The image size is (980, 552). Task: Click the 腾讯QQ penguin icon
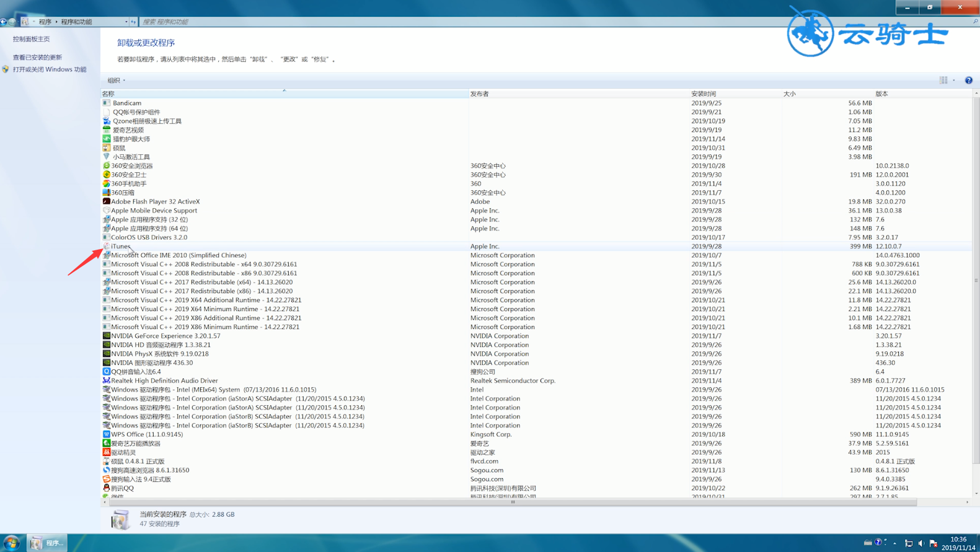pos(107,488)
